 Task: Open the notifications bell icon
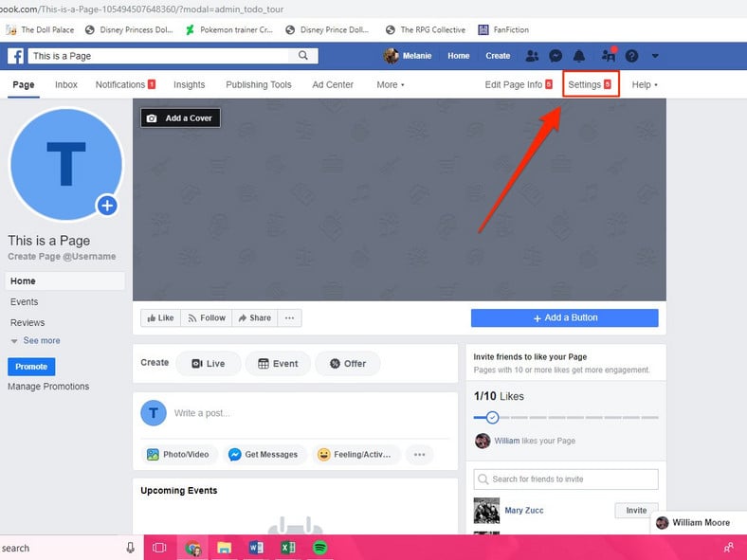point(579,56)
